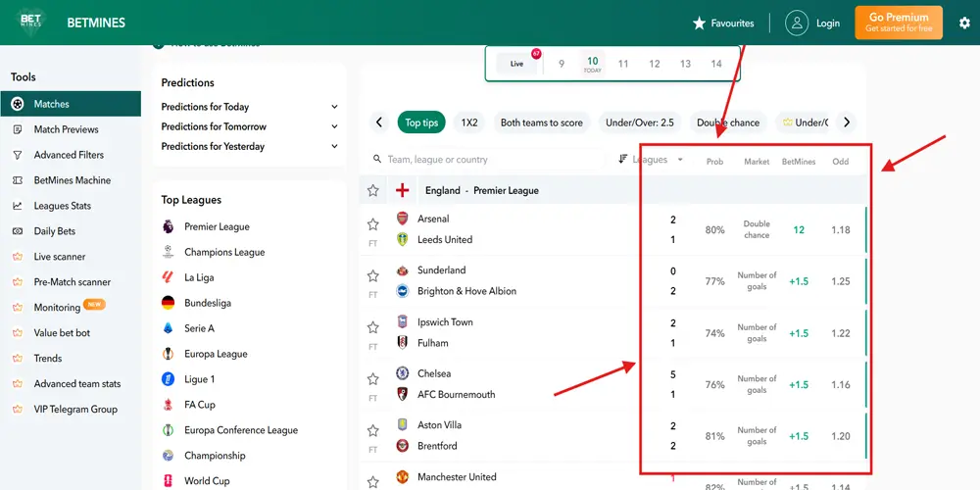Click the Favourites star icon in header
Screen dimensions: 980x490
(x=699, y=24)
